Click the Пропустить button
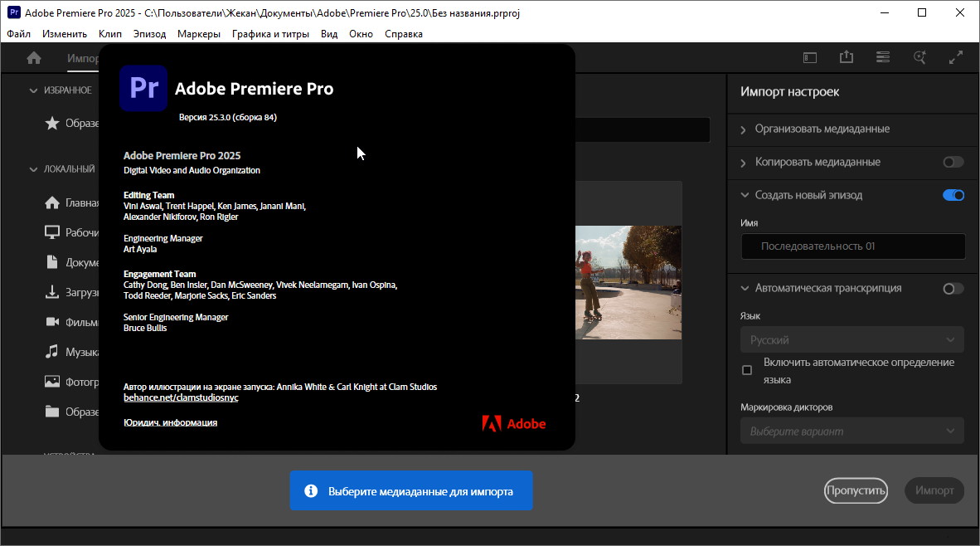This screenshot has height=546, width=980. tap(856, 490)
